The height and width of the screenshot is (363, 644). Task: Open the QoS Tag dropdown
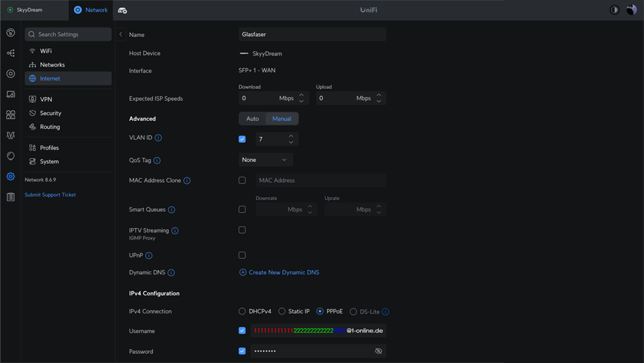pyautogui.click(x=265, y=160)
